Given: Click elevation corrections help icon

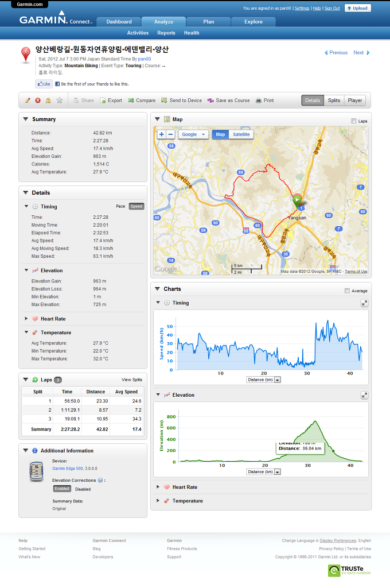Looking at the screenshot, I should click(x=100, y=481).
